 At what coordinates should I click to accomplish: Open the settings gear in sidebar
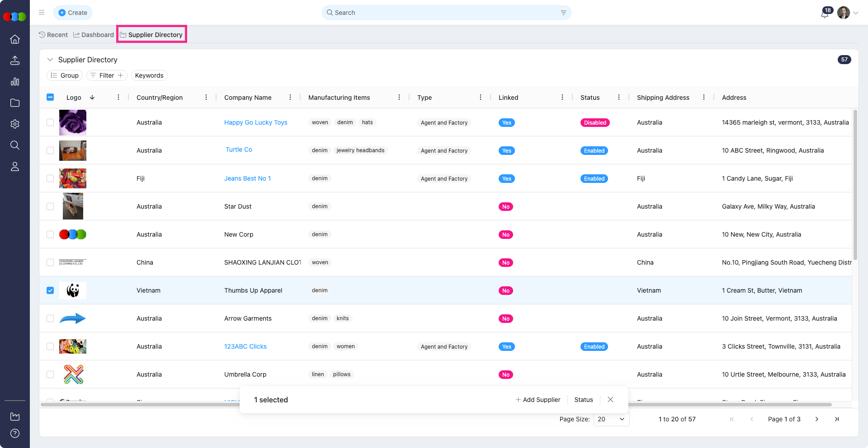tap(15, 124)
